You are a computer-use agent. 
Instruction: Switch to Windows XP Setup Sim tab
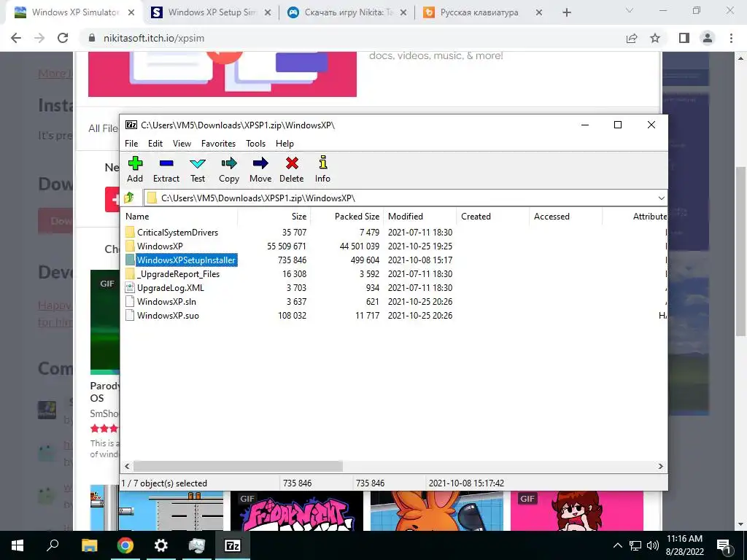(x=212, y=12)
